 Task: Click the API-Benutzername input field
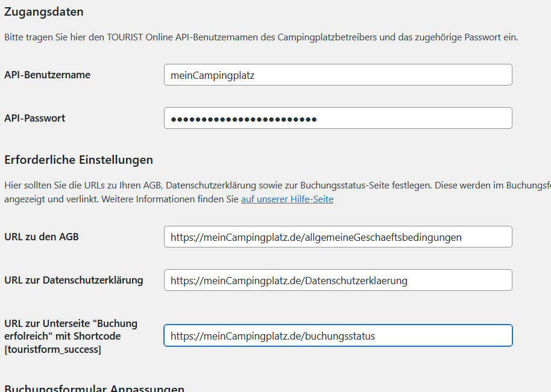coord(338,75)
